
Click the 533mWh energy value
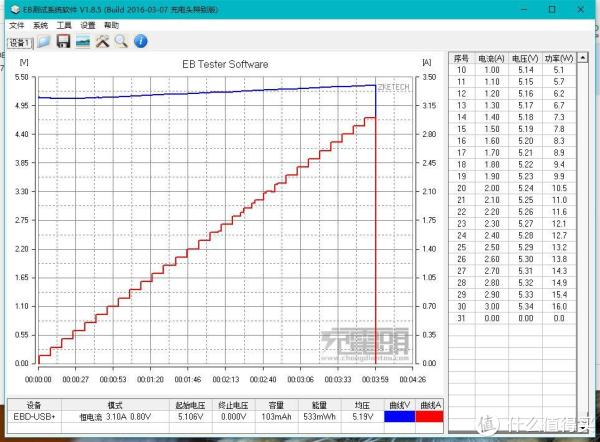(319, 417)
